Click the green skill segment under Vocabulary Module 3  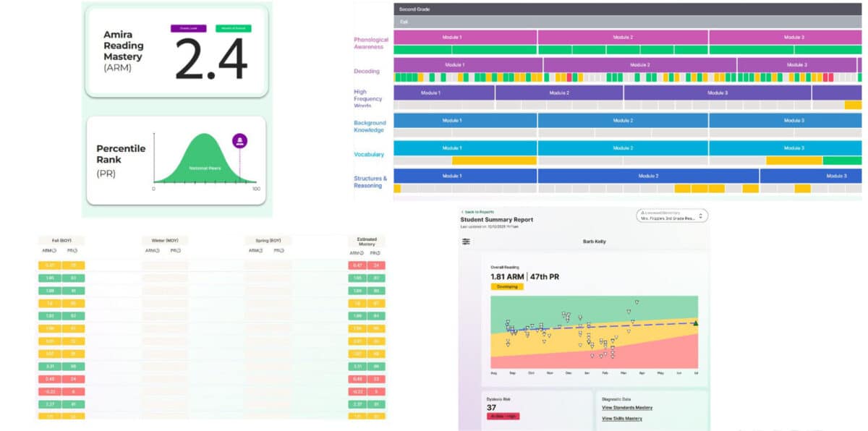(842, 161)
